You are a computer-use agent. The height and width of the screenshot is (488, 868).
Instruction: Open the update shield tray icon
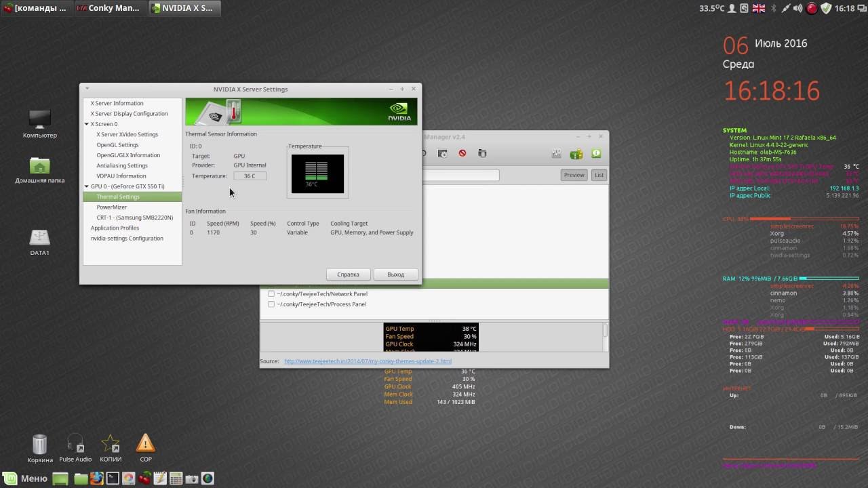click(826, 8)
